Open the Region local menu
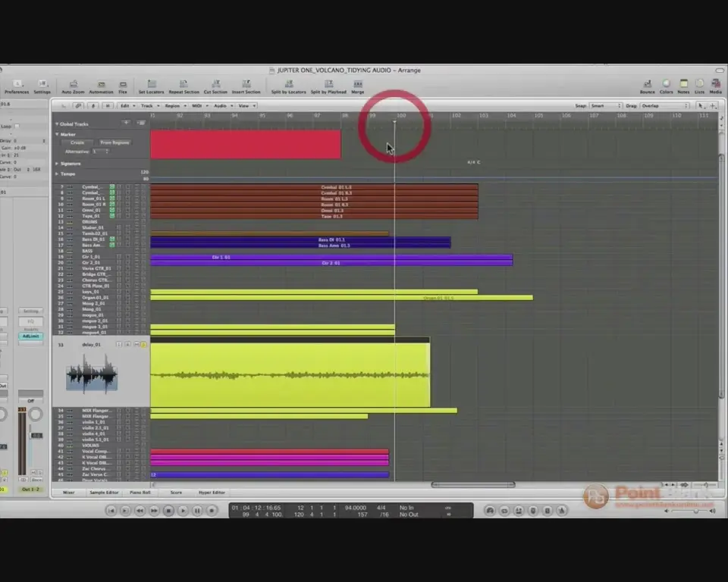The image size is (728, 582). [x=175, y=106]
